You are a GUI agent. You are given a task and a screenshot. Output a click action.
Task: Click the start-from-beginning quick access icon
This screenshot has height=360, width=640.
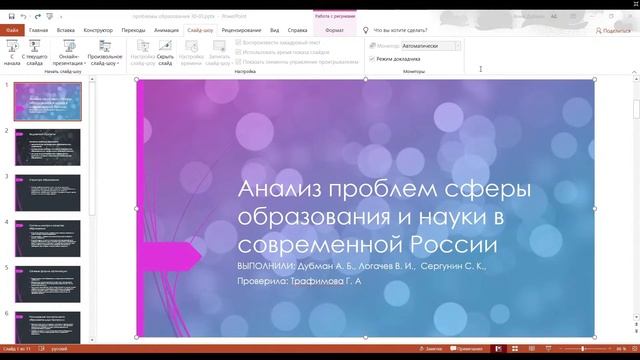(50, 16)
